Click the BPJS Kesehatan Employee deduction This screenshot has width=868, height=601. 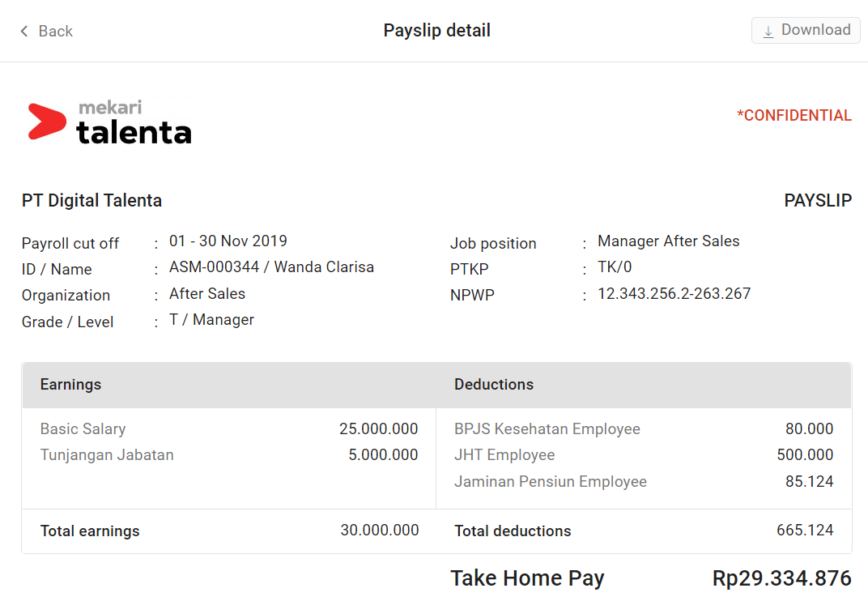coord(547,428)
